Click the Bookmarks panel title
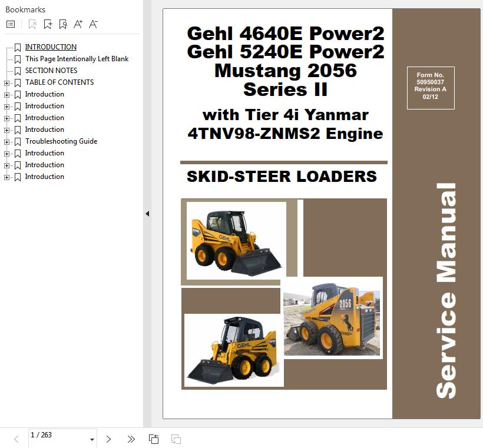The height and width of the screenshot is (448, 483). click(x=25, y=9)
